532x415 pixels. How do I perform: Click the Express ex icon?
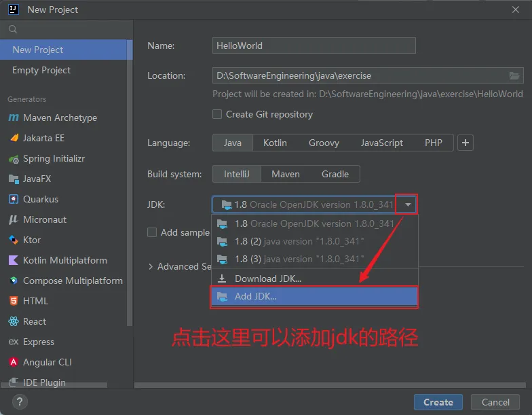[x=14, y=342]
